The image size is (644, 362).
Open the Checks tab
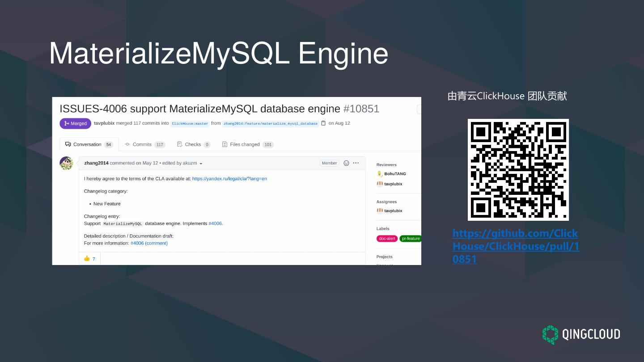pos(194,144)
